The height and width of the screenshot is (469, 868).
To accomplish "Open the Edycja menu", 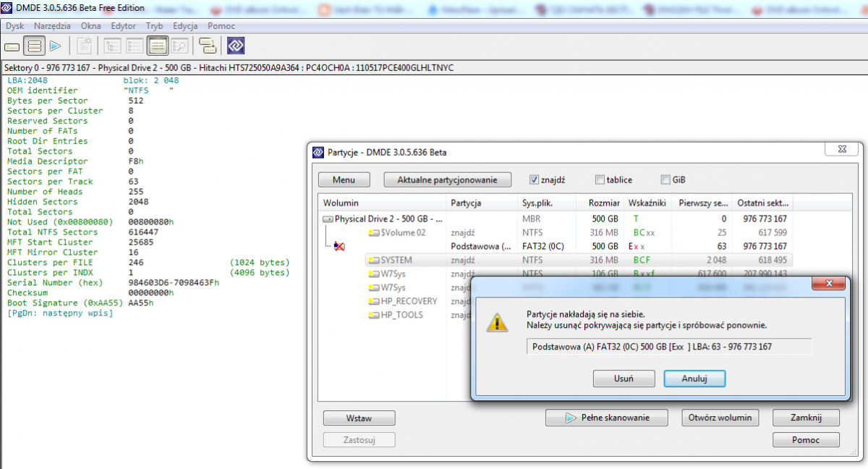I will point(186,26).
